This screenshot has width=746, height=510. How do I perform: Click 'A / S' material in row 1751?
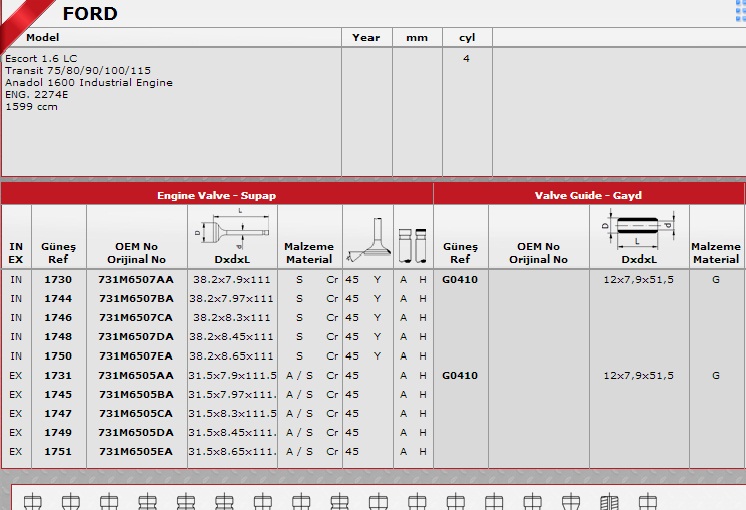[299, 452]
